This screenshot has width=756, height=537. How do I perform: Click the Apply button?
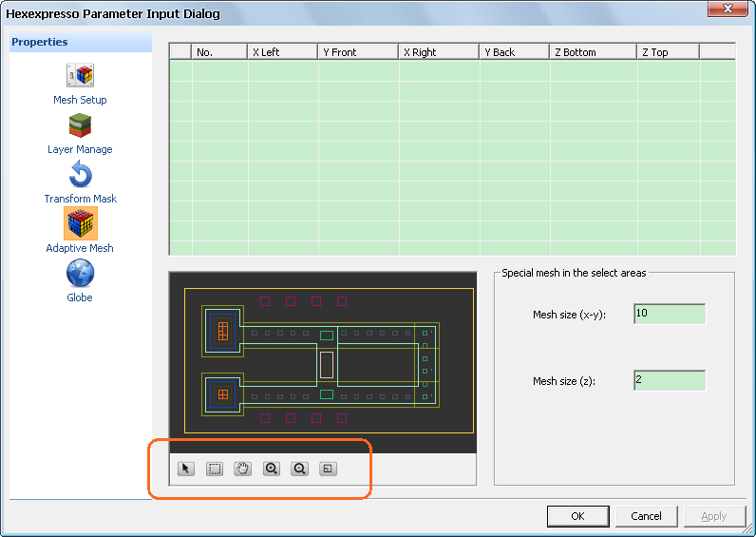(714, 516)
